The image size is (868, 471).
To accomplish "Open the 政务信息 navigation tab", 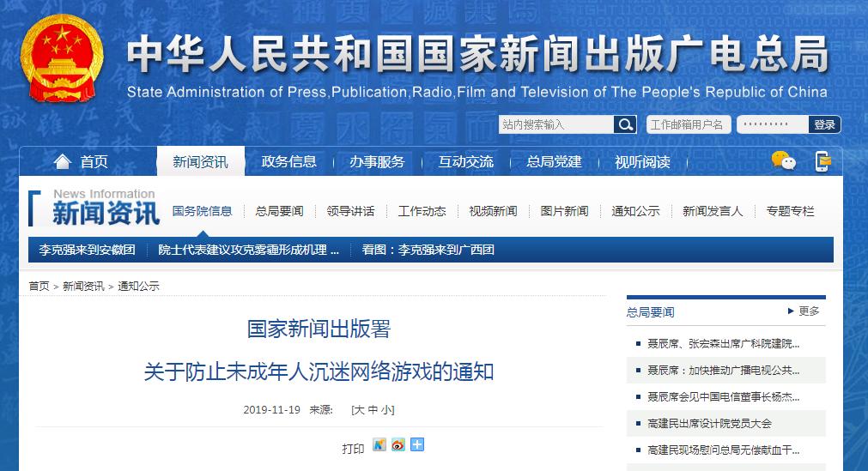I will click(x=289, y=161).
